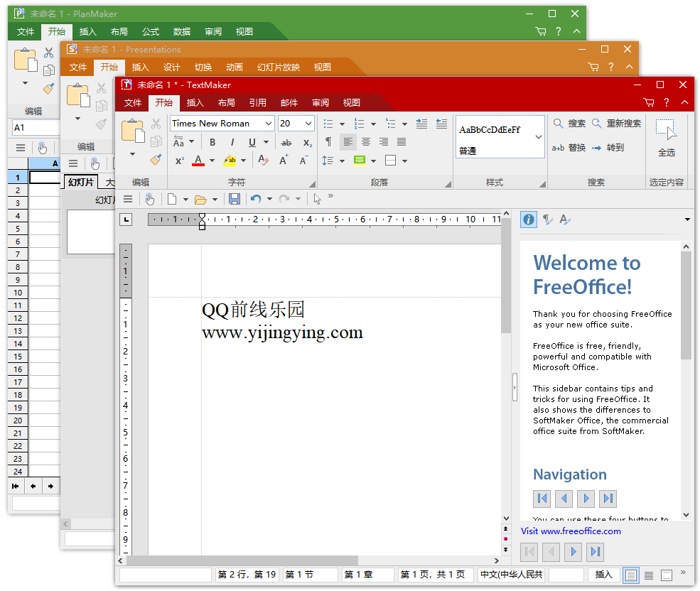Open the undo history dropdown arrow
This screenshot has width=700, height=591.
tap(269, 199)
